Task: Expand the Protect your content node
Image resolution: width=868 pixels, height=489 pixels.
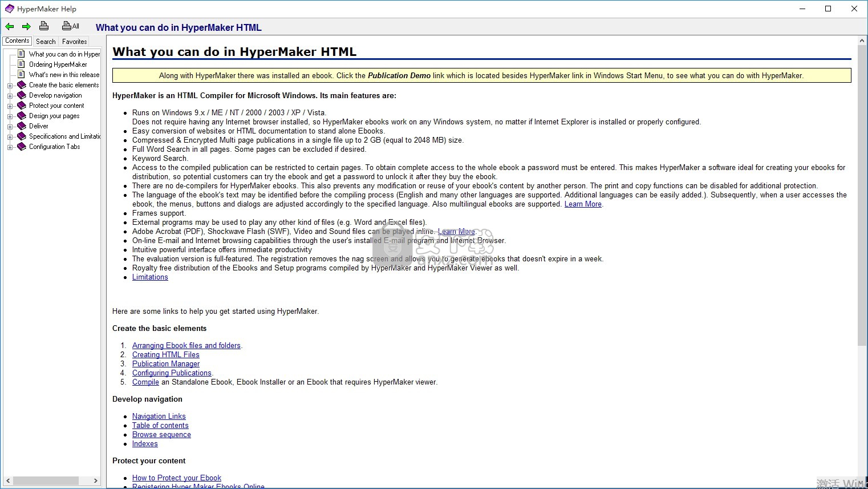Action: (x=10, y=106)
